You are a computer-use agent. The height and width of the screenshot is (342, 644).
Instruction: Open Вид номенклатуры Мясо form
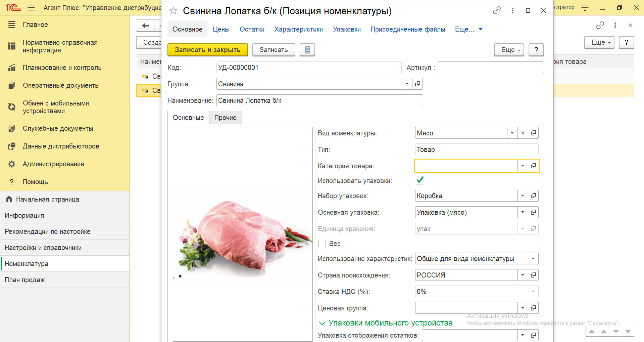click(533, 133)
